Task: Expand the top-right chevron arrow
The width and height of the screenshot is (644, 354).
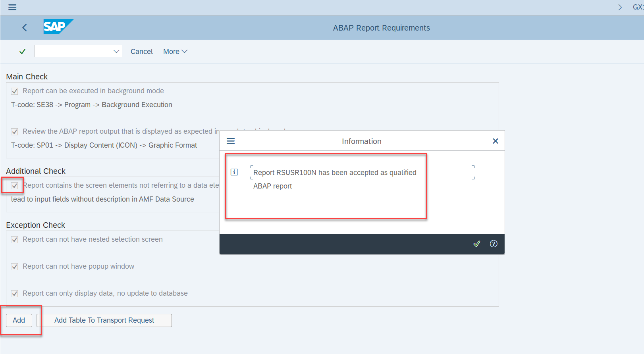Action: click(x=620, y=7)
